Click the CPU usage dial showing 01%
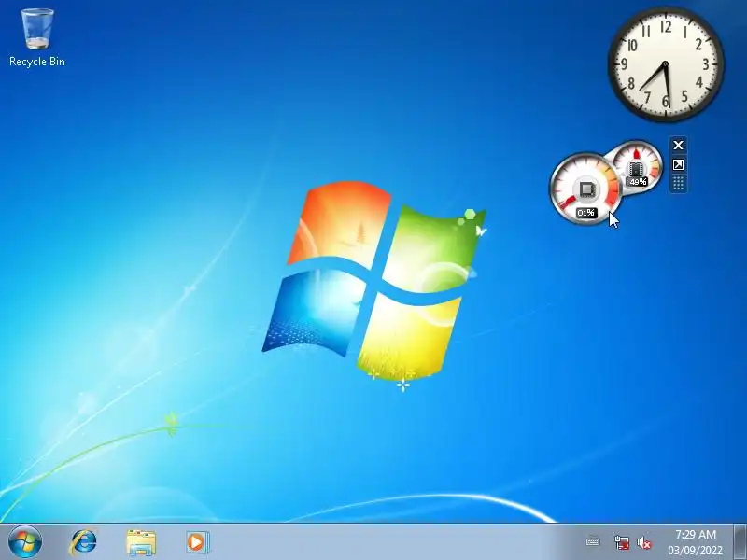The width and height of the screenshot is (747, 560). point(585,189)
